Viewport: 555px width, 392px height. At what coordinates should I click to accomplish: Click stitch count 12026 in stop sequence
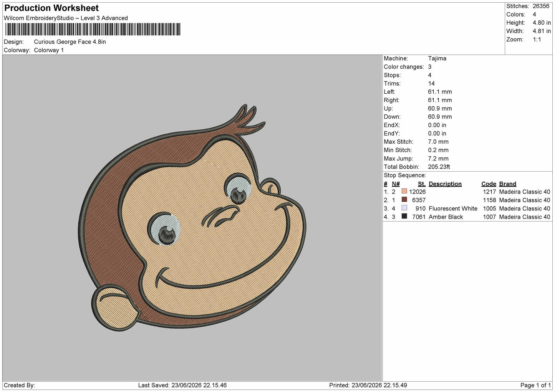[417, 192]
